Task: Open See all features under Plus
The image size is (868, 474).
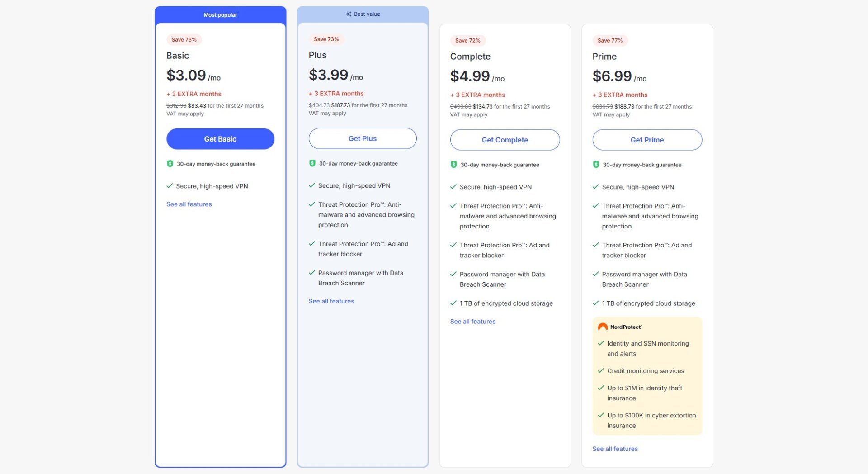Action: (x=331, y=301)
